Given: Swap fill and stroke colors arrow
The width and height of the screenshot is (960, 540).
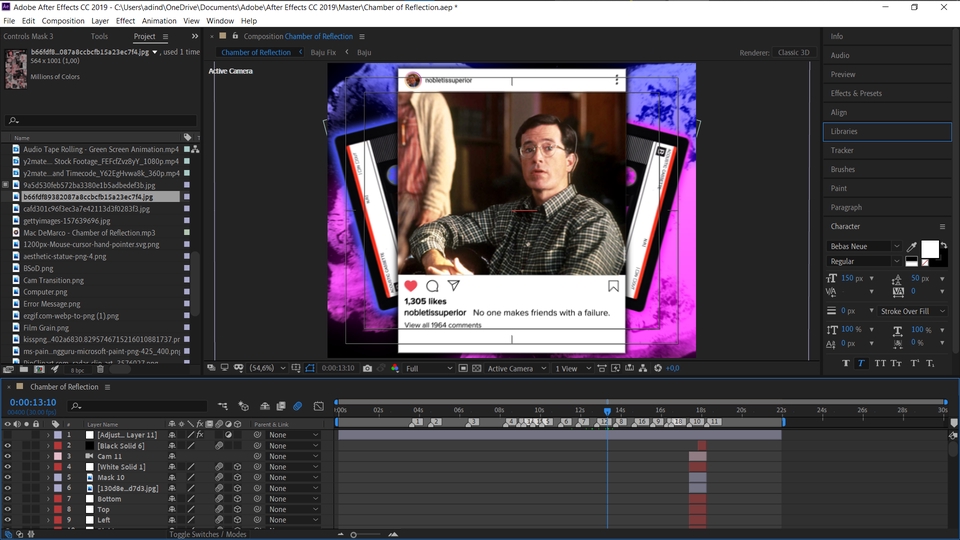Looking at the screenshot, I should (x=944, y=245).
